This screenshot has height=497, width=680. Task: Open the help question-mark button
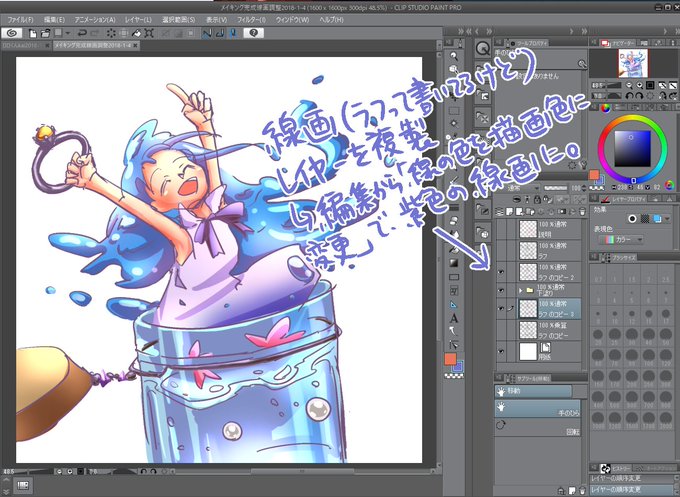(254, 33)
